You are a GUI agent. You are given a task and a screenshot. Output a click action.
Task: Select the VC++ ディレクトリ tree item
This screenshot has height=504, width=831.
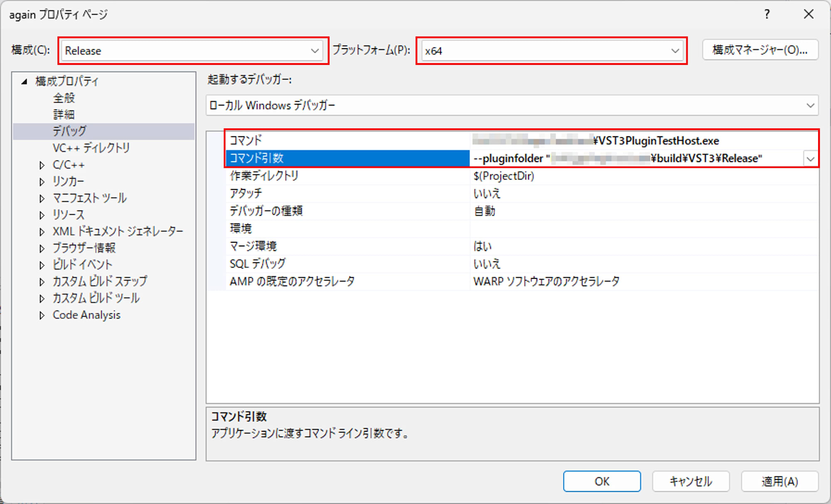91,148
